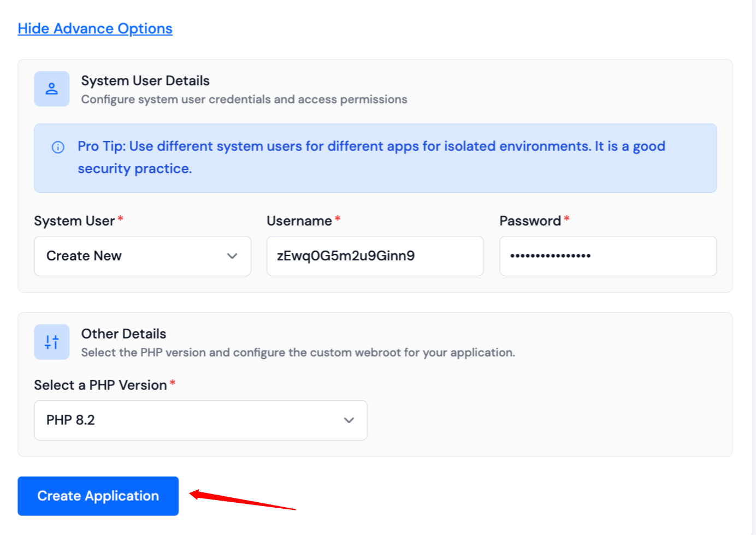
Task: Select the masked Password field
Action: click(607, 255)
